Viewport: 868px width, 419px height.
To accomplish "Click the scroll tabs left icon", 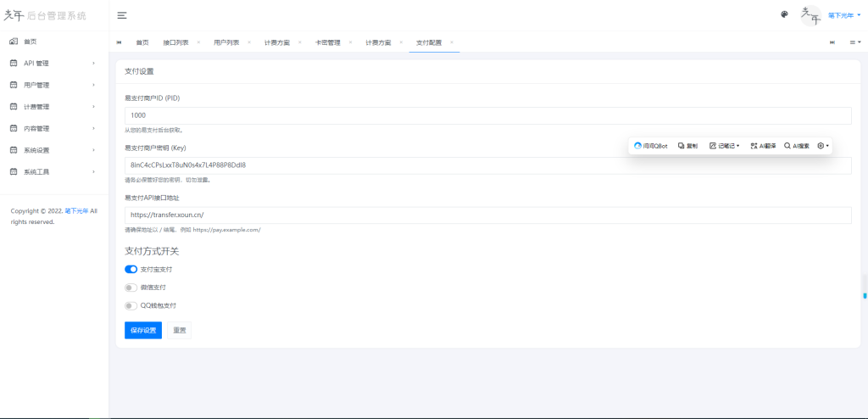I will tap(119, 42).
